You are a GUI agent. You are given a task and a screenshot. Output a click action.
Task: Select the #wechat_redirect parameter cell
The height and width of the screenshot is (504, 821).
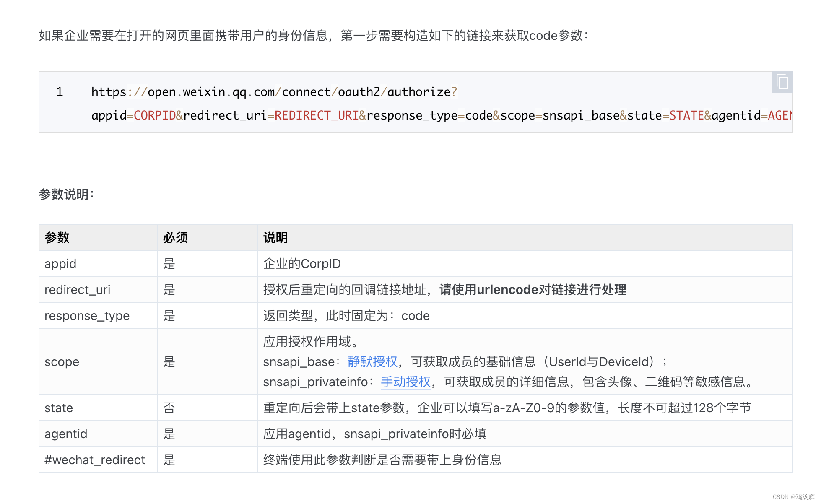[x=95, y=460]
